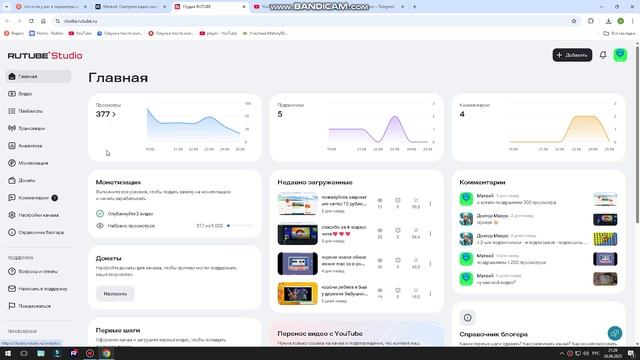Open Комментарии in the sidebar
This screenshot has height=360, width=640.
pyautogui.click(x=33, y=198)
